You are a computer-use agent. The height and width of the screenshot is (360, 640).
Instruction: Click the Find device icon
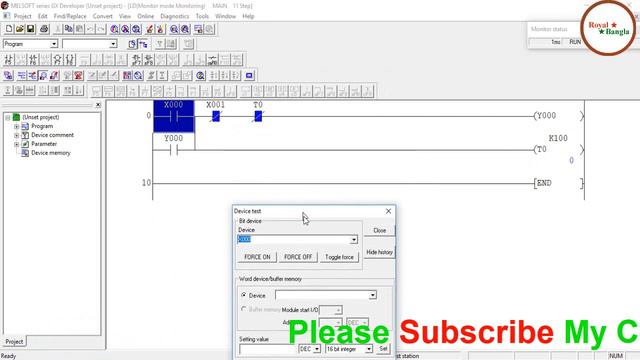tap(114, 29)
